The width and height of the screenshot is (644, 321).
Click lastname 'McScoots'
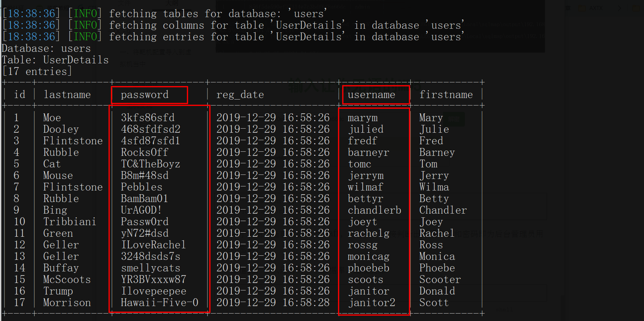pos(67,280)
